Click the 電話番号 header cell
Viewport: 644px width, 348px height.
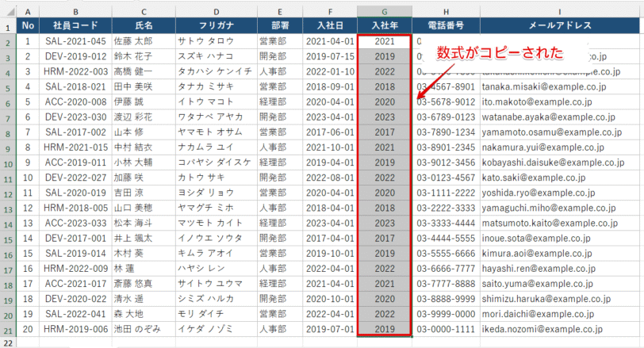click(446, 25)
